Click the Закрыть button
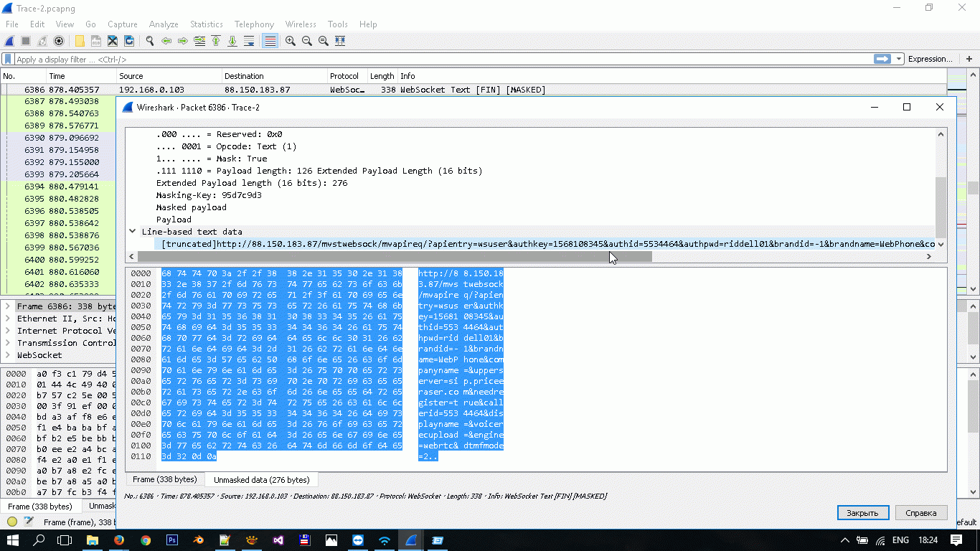 pyautogui.click(x=863, y=513)
